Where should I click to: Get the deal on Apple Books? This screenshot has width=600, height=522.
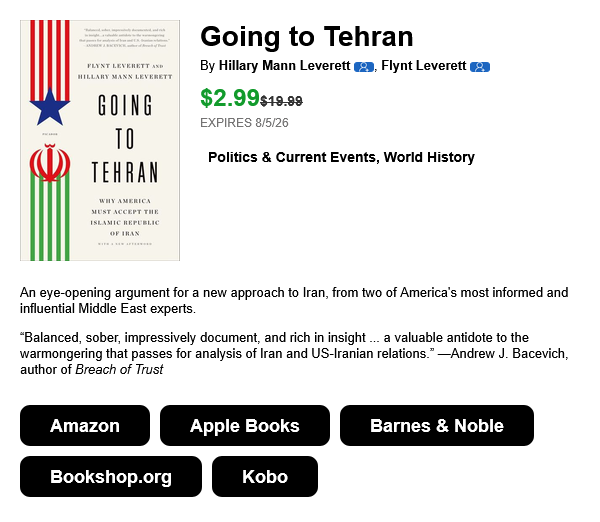[x=245, y=426]
